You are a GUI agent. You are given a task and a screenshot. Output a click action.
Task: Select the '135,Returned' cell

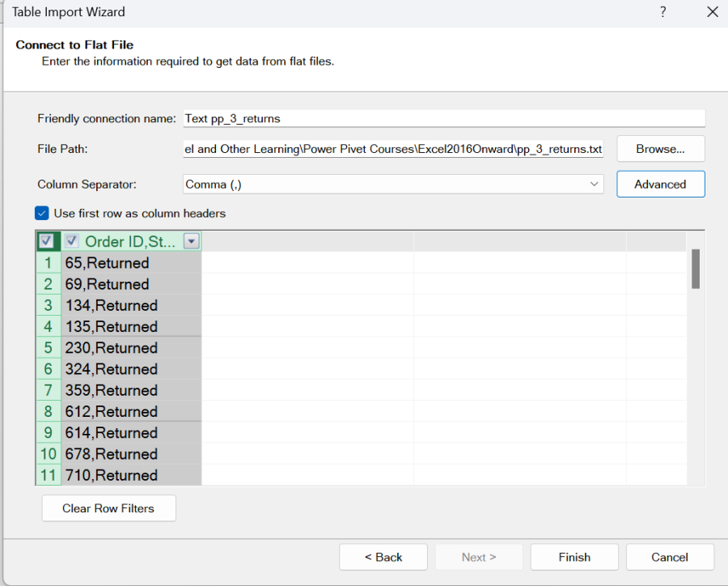click(x=131, y=327)
